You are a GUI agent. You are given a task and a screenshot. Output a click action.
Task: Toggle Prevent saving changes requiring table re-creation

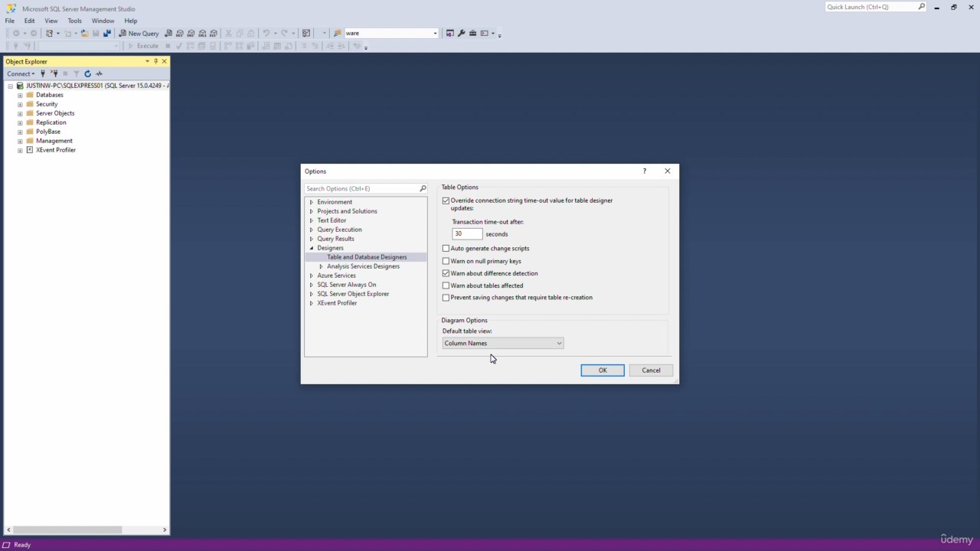(446, 298)
